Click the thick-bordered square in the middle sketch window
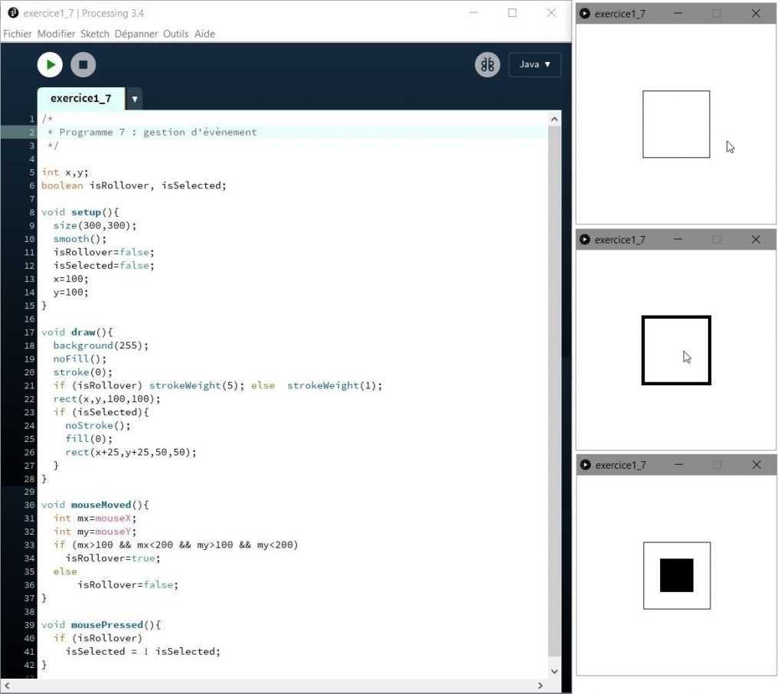784x694 pixels. coord(676,350)
